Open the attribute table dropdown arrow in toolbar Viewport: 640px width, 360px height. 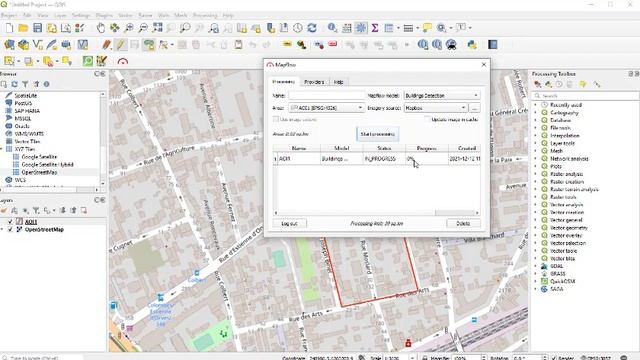[x=398, y=28]
